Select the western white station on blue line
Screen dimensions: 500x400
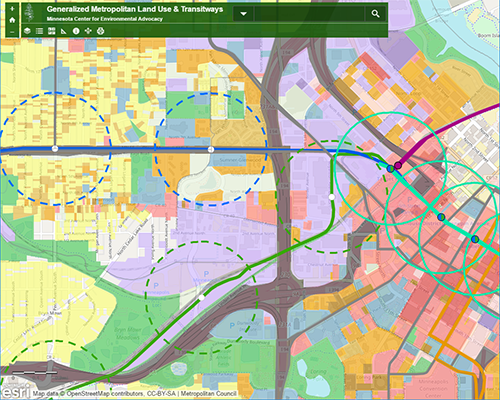click(x=55, y=149)
